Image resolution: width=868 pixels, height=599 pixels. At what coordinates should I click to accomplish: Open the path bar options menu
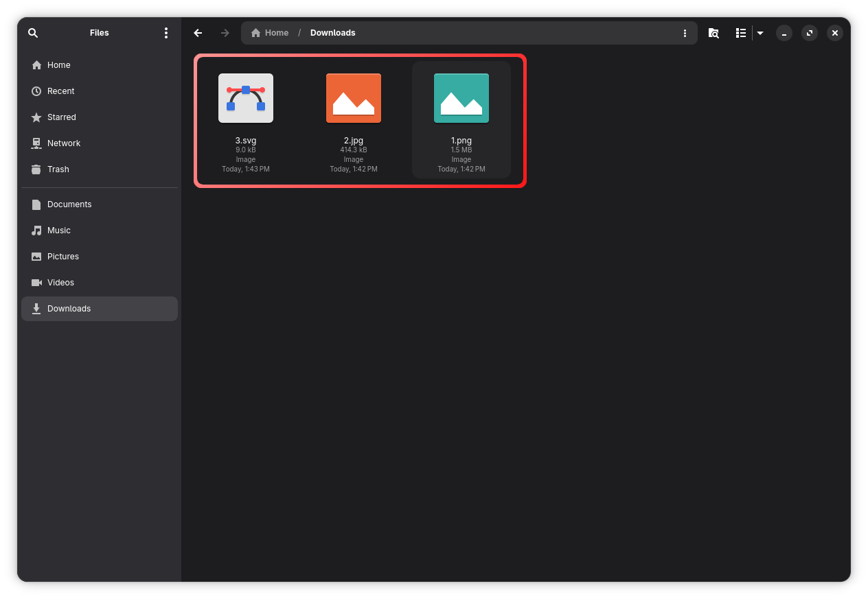click(x=685, y=33)
